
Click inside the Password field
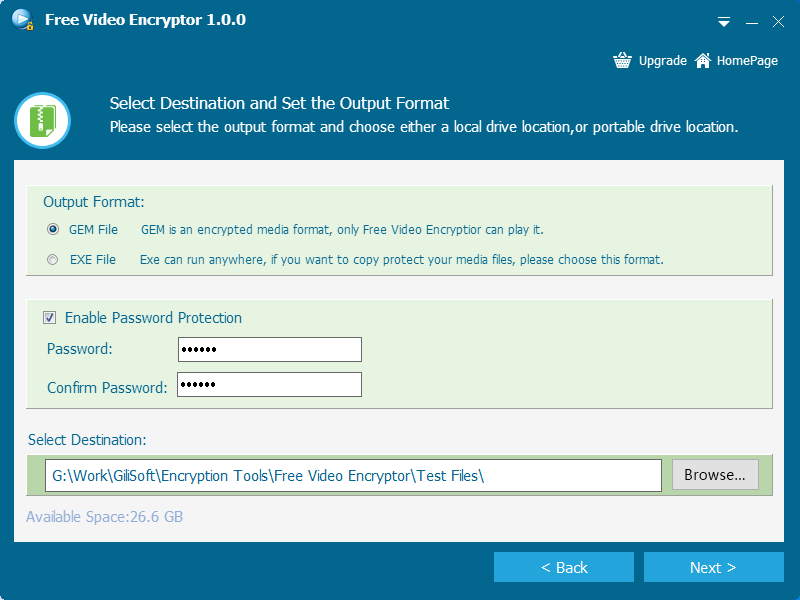pyautogui.click(x=270, y=349)
